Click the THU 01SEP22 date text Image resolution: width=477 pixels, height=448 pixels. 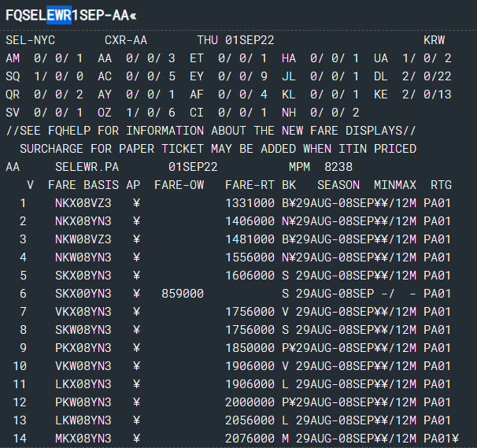coord(236,40)
